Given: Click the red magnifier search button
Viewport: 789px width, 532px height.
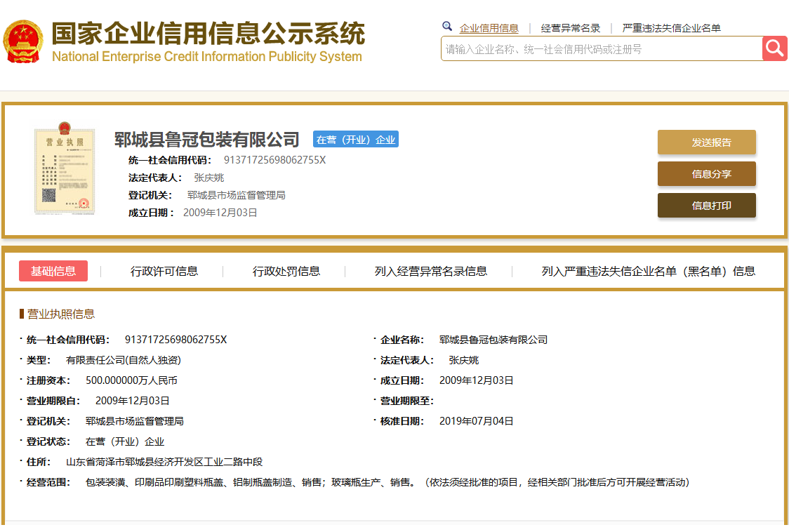Looking at the screenshot, I should [774, 48].
